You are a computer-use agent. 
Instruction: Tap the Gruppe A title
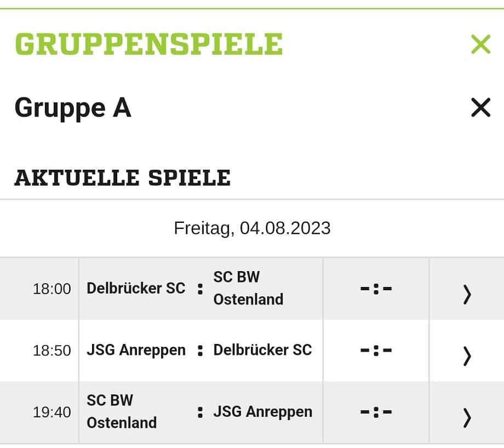point(73,107)
